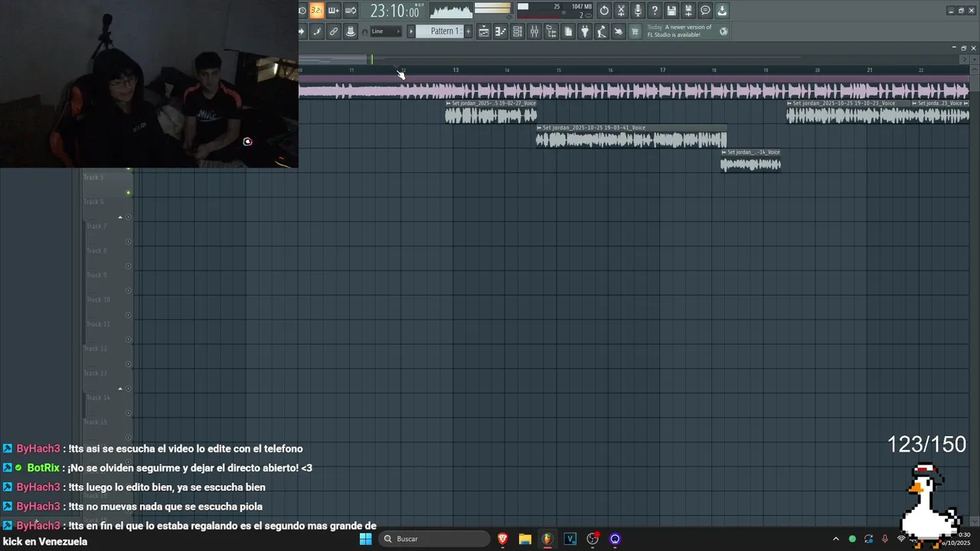Viewport: 980px width, 551px height.
Task: Toggle mute switch on Track 5
Action: 128,193
